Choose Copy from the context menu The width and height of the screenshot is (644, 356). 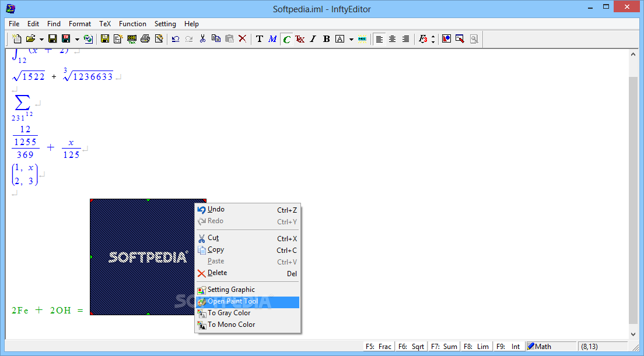pyautogui.click(x=248, y=250)
